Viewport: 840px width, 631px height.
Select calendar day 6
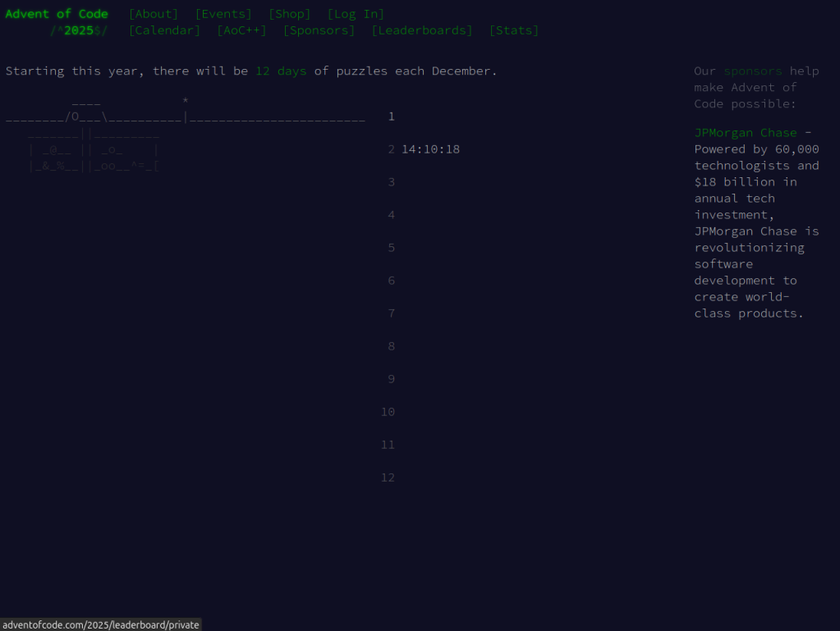pos(392,281)
